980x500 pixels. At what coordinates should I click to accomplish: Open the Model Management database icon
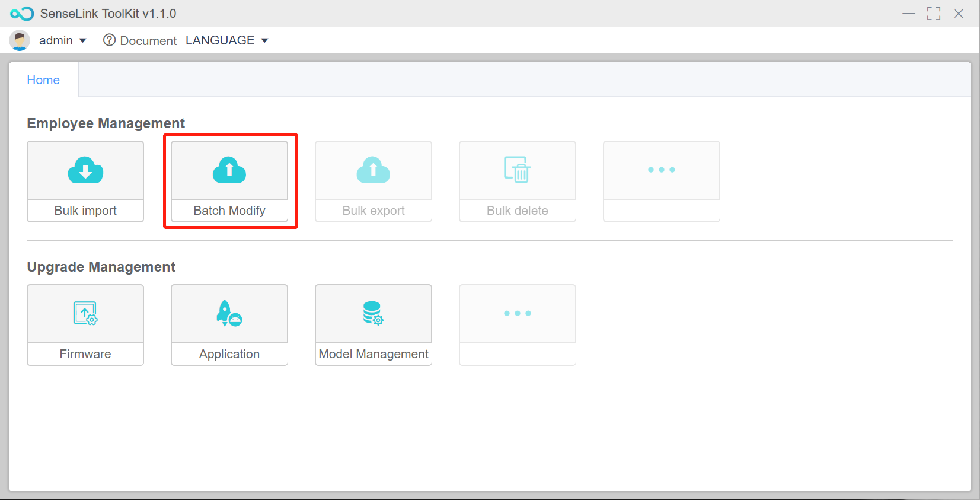click(373, 313)
